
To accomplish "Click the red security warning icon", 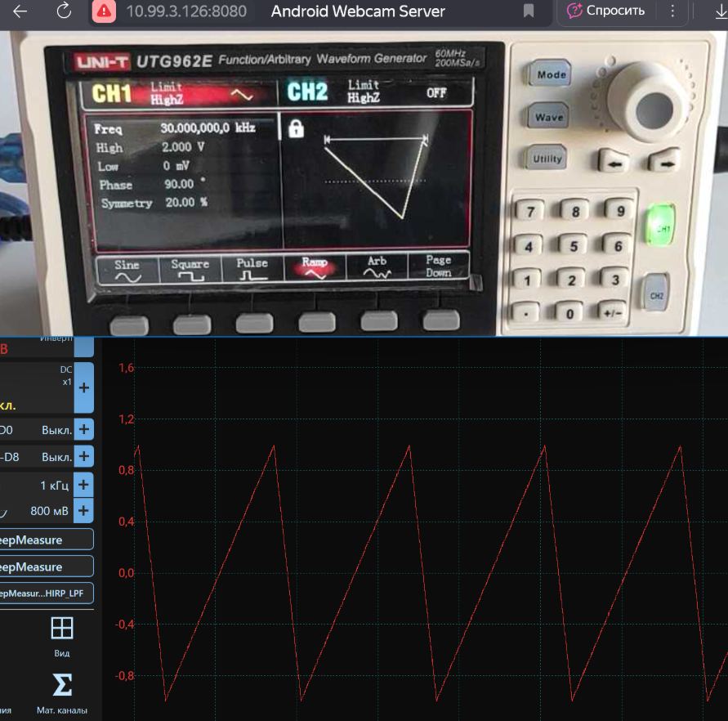I will pos(104,11).
